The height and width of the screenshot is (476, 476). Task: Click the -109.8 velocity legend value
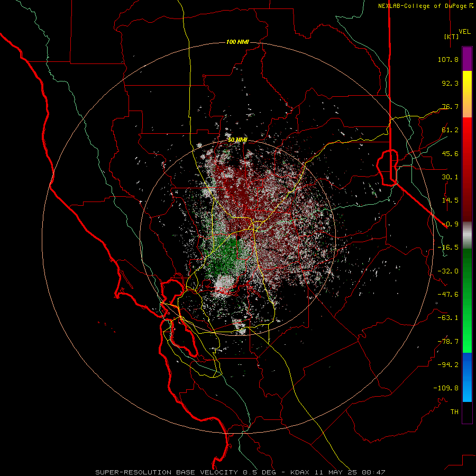[x=446, y=388]
